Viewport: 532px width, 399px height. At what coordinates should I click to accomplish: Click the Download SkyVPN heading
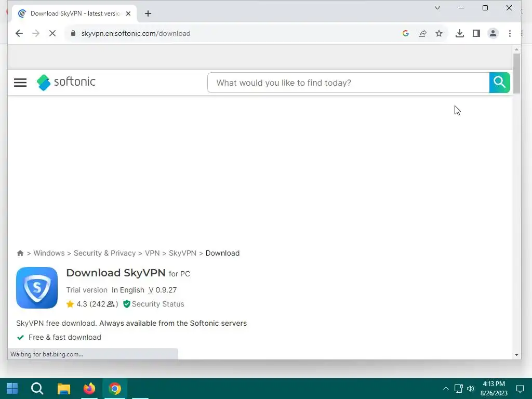[x=116, y=273]
